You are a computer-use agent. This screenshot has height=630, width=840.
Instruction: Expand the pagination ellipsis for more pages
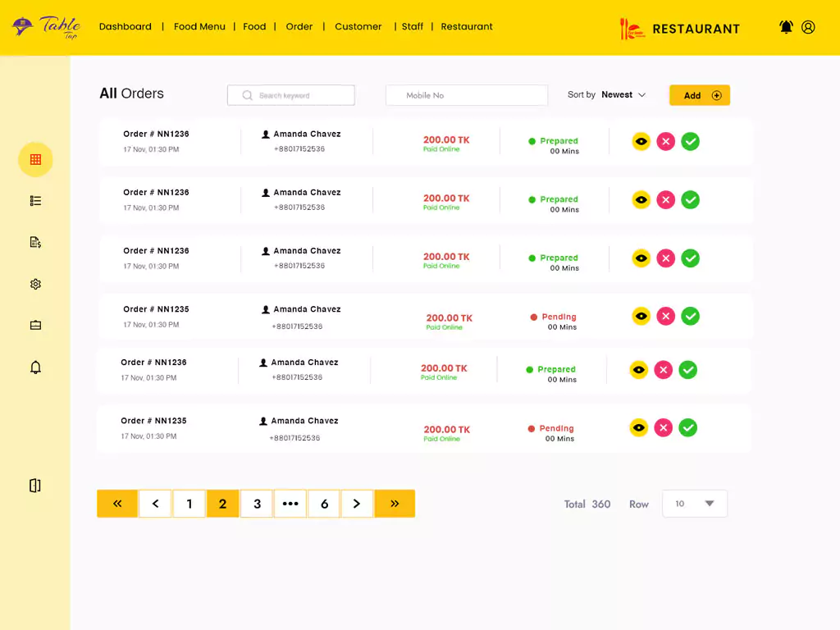pos(290,504)
